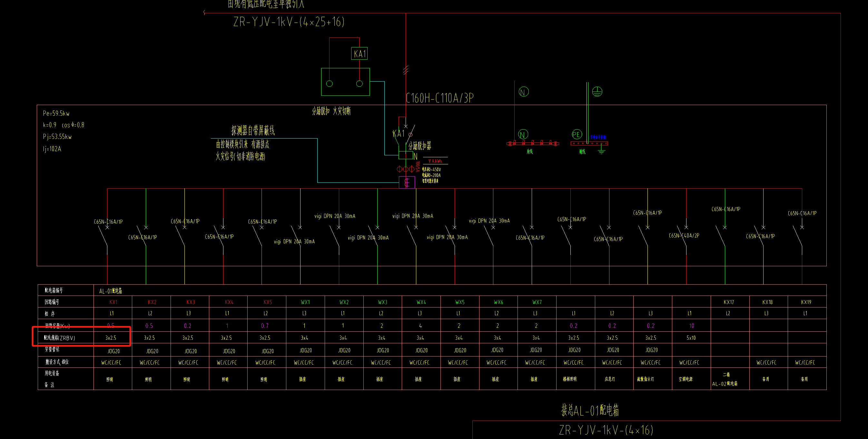Viewport: 868px width, 439px height.
Task: Select the 0.7 capacity value under KX5
Action: (264, 326)
